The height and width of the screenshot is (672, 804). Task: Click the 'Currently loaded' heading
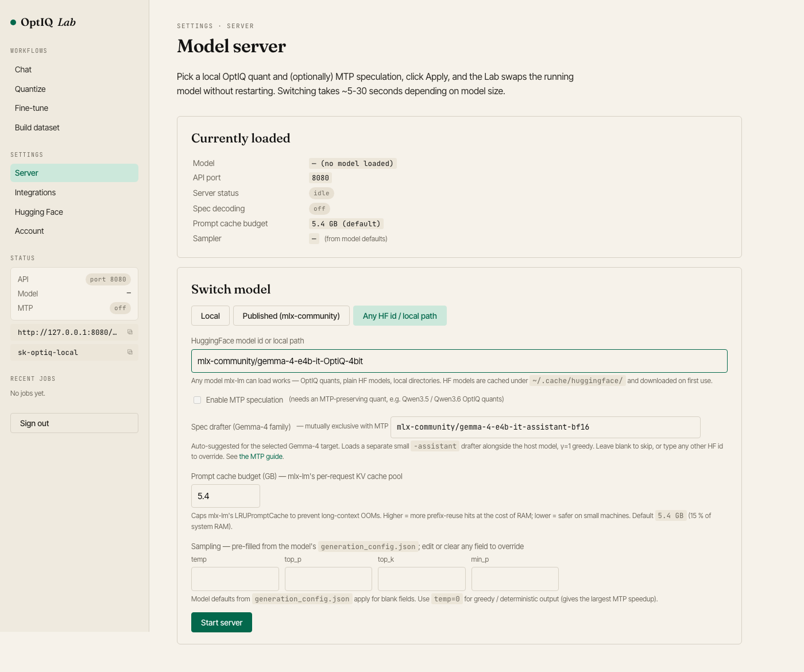click(x=241, y=138)
